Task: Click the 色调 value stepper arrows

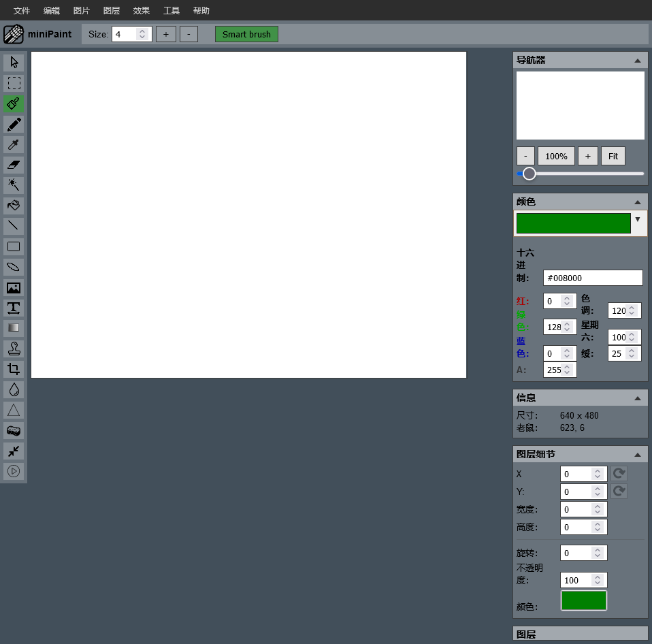Action: coord(632,310)
